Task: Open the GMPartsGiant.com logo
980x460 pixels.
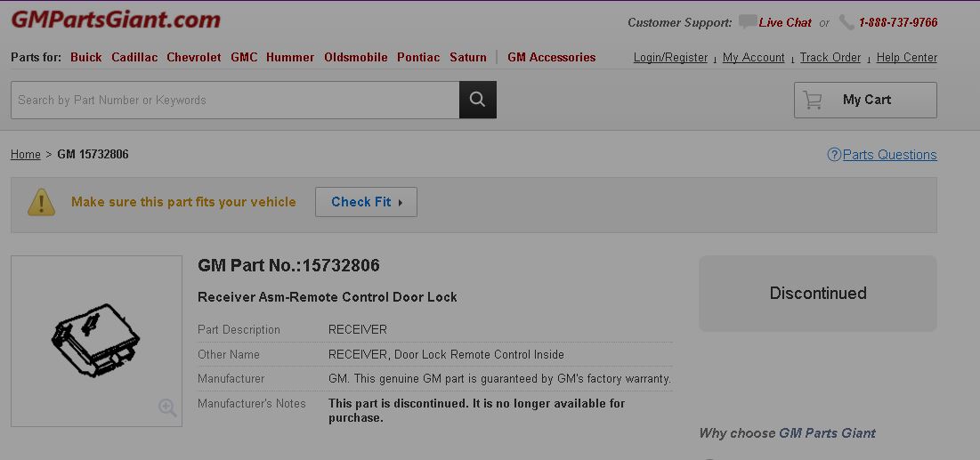Action: tap(116, 20)
